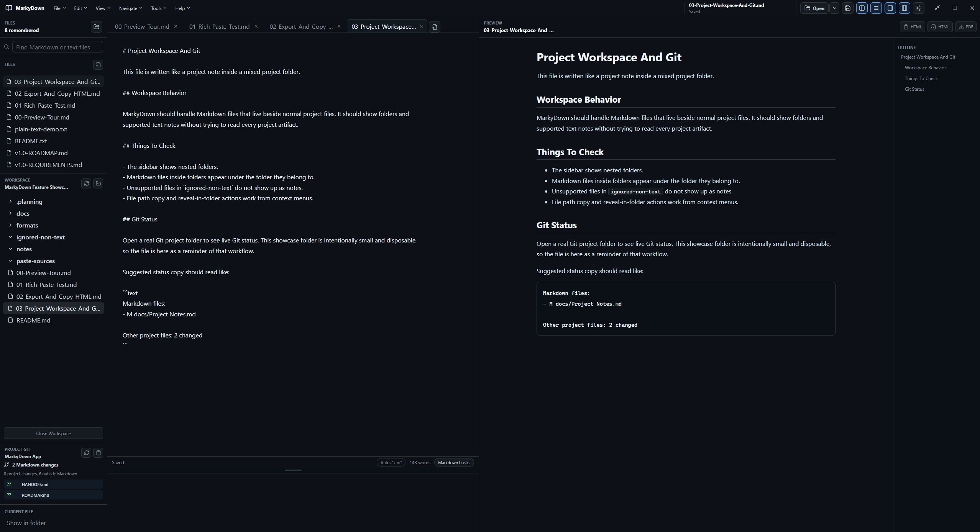Jump to Things To Check in the outline
This screenshot has height=532, width=980.
click(x=921, y=79)
